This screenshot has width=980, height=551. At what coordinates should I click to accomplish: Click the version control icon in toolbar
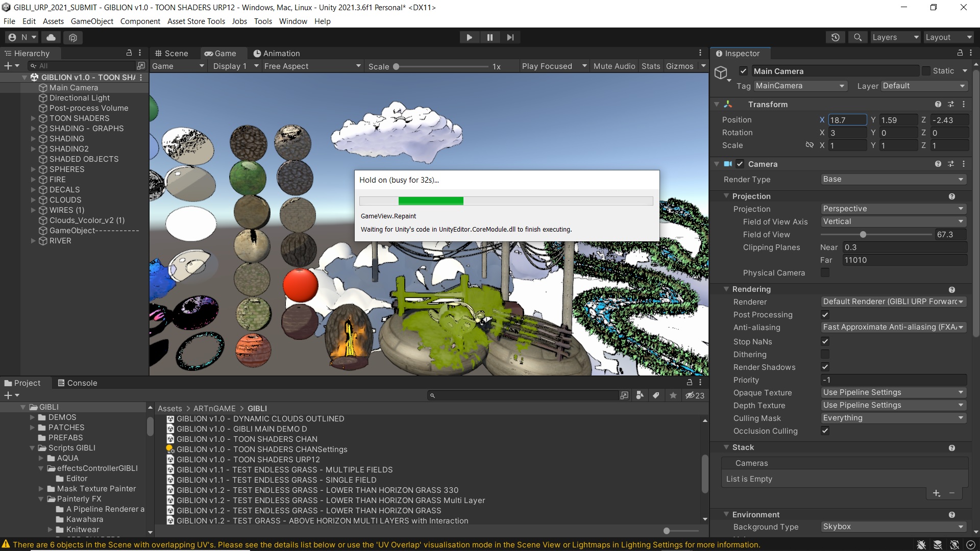pyautogui.click(x=73, y=37)
